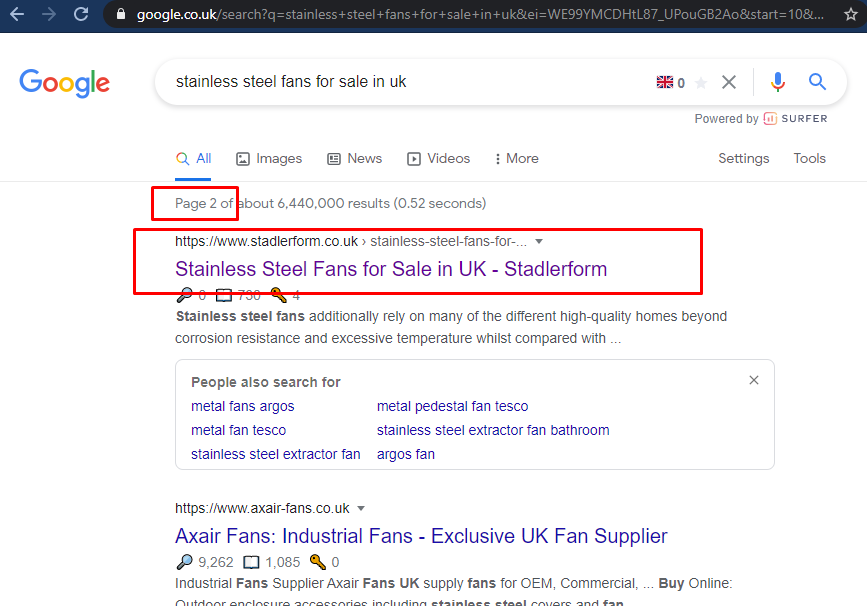Close the People also search for box
This screenshot has height=606, width=867.
pyautogui.click(x=754, y=380)
